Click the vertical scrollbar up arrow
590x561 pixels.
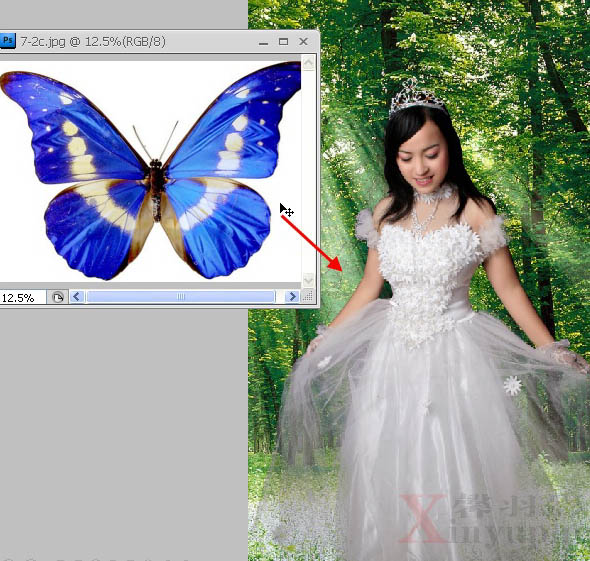click(309, 63)
